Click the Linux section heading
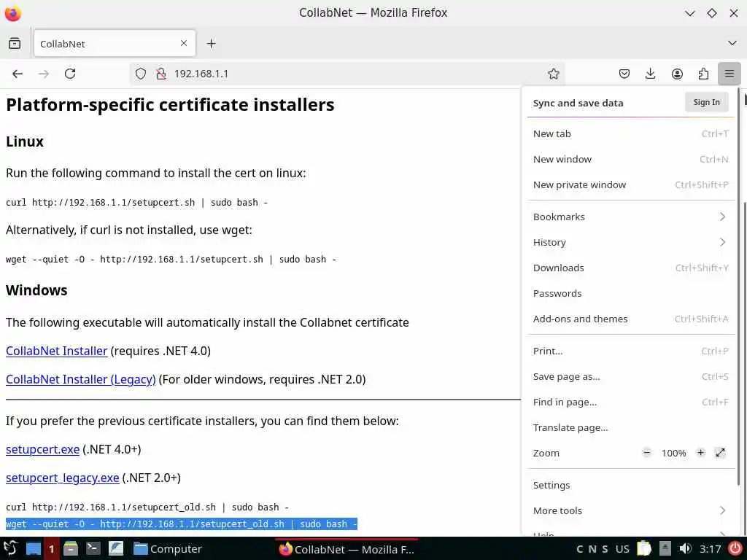 [25, 141]
